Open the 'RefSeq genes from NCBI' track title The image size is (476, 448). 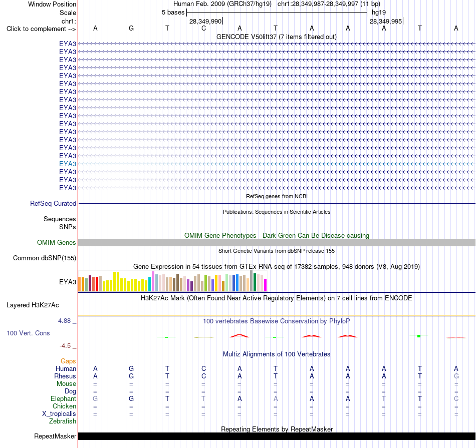(x=277, y=196)
